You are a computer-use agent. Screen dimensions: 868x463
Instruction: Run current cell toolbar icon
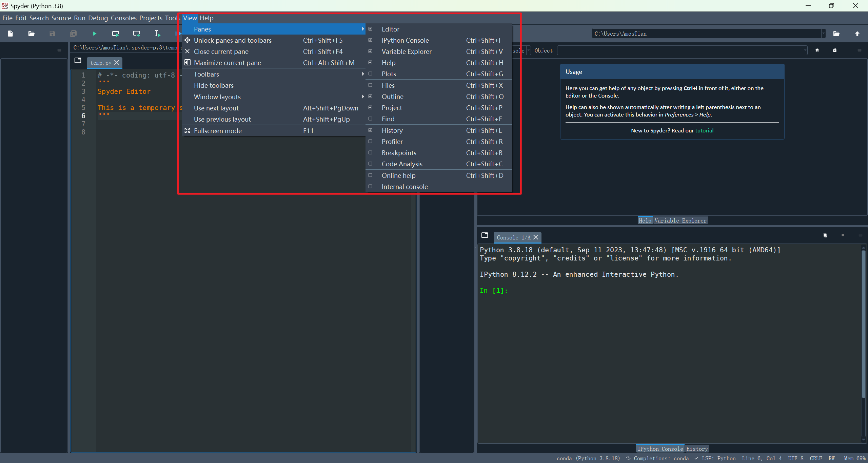tap(116, 34)
